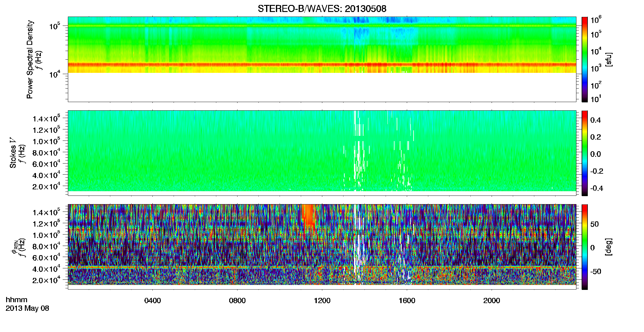The width and height of the screenshot is (644, 332).
Task: Click the 0800 time tick label
Action: coord(238,301)
